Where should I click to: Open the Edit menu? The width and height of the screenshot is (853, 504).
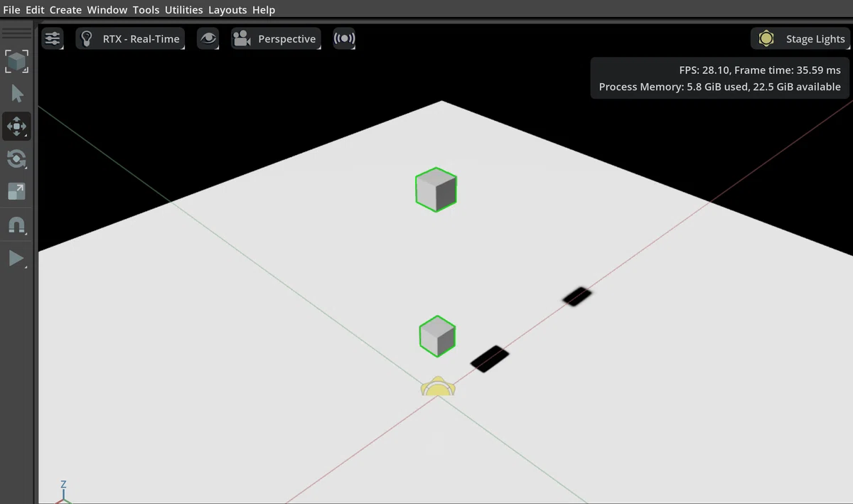click(x=35, y=10)
